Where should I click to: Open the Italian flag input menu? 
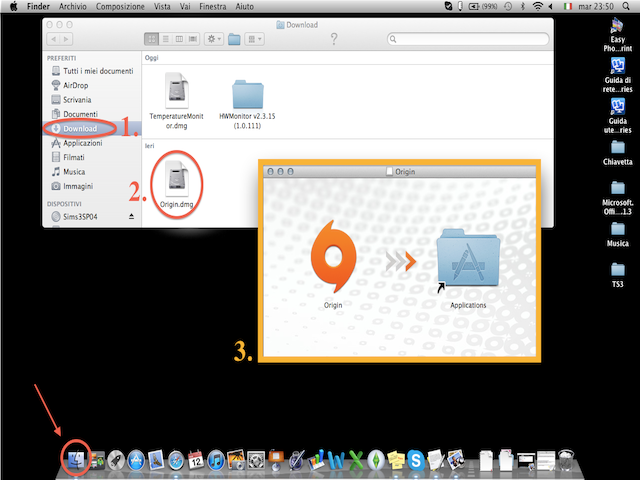point(568,6)
